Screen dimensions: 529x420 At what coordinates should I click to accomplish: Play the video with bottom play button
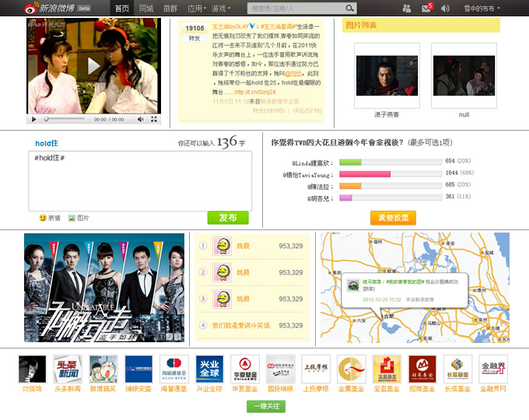[33, 119]
